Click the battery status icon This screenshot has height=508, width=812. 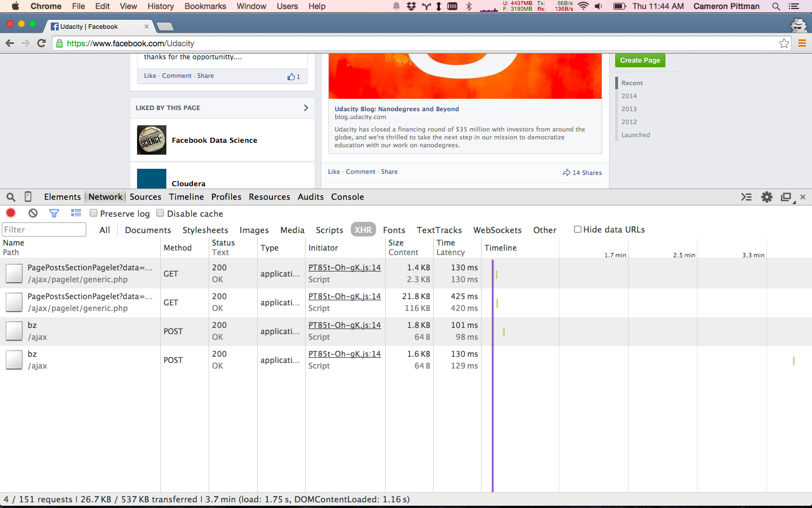[620, 6]
